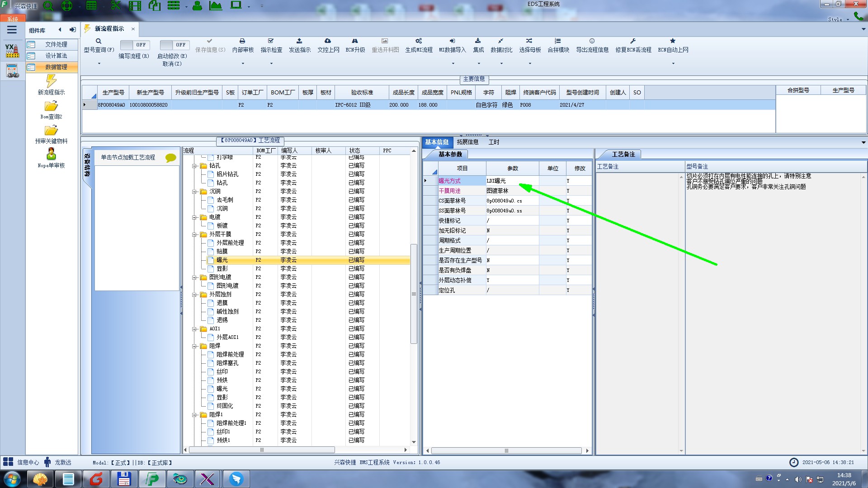The width and height of the screenshot is (868, 488).
Task: Collapse the 阻焊 tree node
Action: pos(194,346)
